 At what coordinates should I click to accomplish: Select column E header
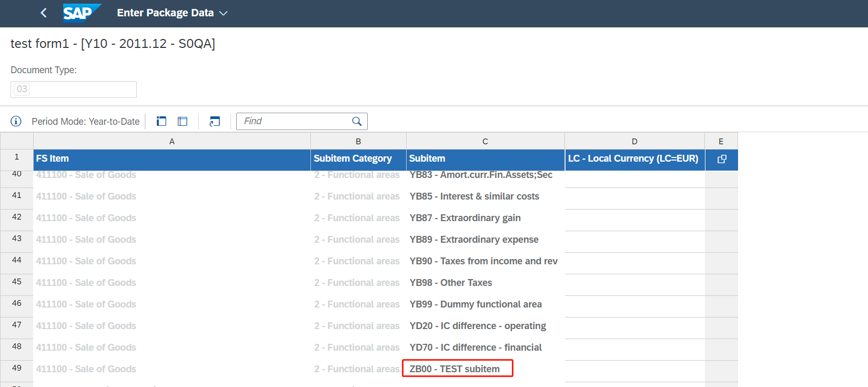coord(721,141)
